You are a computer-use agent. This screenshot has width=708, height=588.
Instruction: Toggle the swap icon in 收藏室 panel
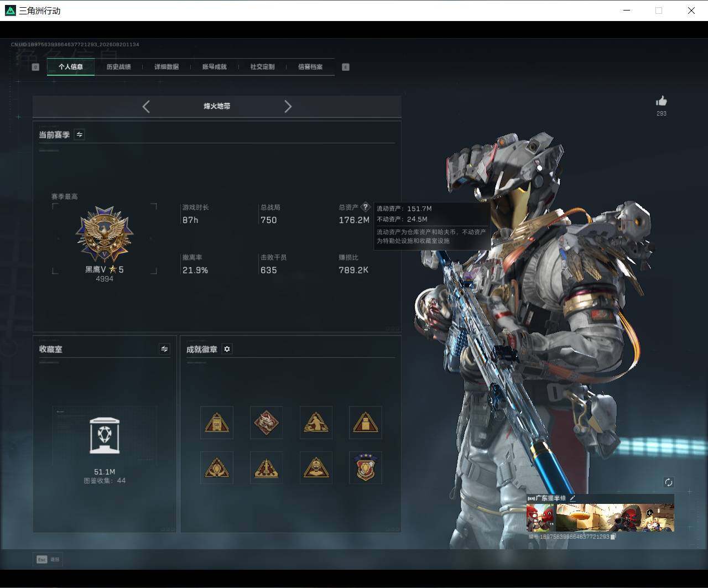click(x=164, y=349)
